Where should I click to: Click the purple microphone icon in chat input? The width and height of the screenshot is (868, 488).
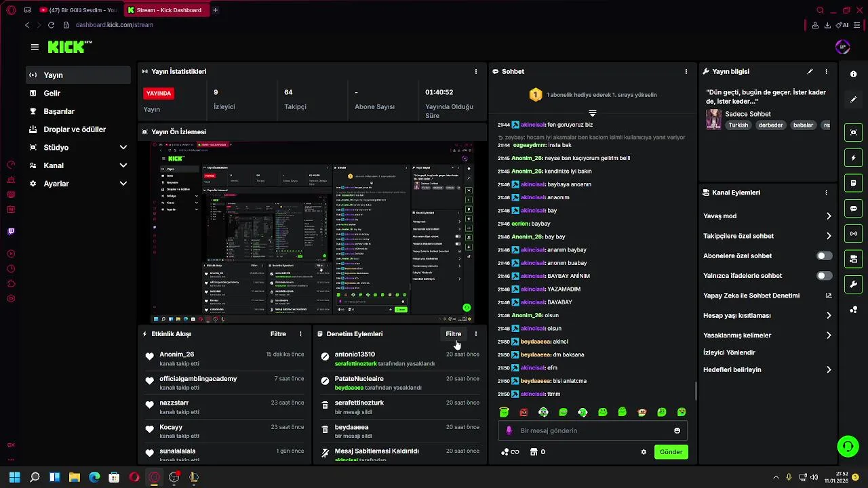point(509,431)
